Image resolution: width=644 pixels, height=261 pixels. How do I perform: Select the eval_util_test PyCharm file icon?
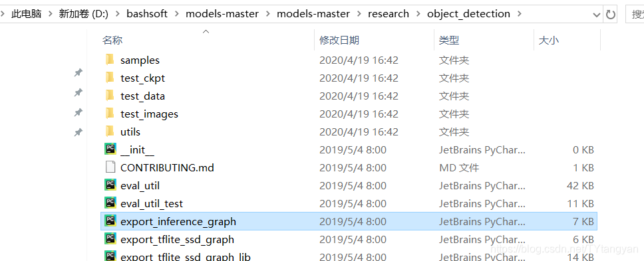110,203
